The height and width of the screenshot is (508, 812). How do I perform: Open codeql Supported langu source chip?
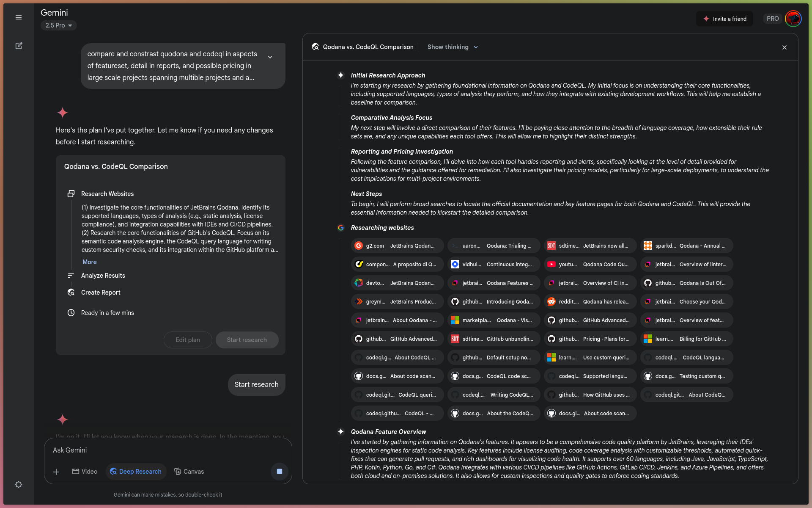point(590,376)
